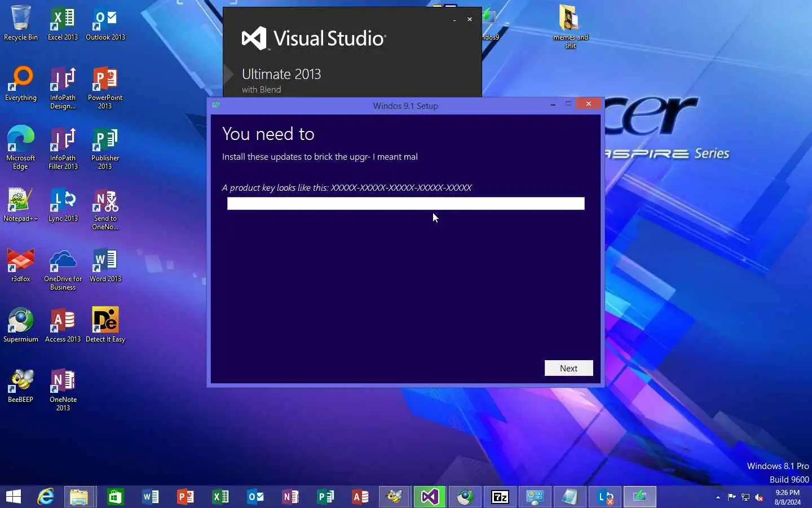Show hidden tray icons arrow
This screenshot has width=812, height=508.
coord(718,497)
